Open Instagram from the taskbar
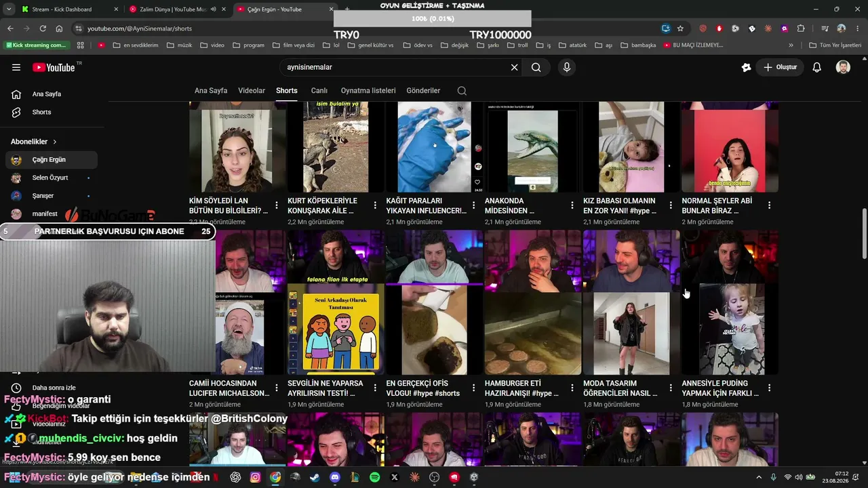Image resolution: width=868 pixels, height=488 pixels. (255, 477)
